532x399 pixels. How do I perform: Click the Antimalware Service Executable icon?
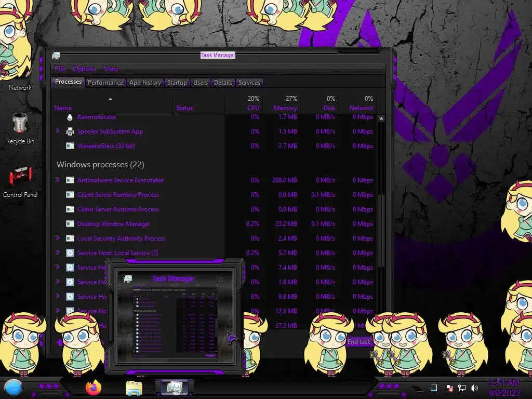click(x=70, y=180)
